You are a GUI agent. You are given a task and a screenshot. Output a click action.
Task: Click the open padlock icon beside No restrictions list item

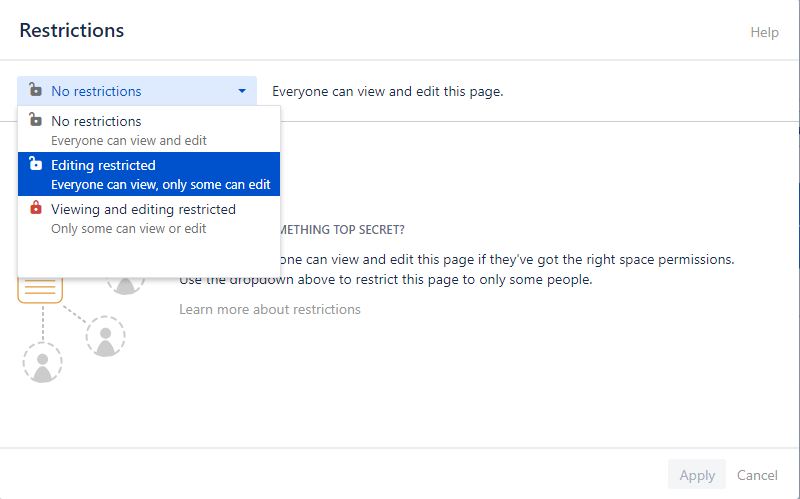point(35,119)
